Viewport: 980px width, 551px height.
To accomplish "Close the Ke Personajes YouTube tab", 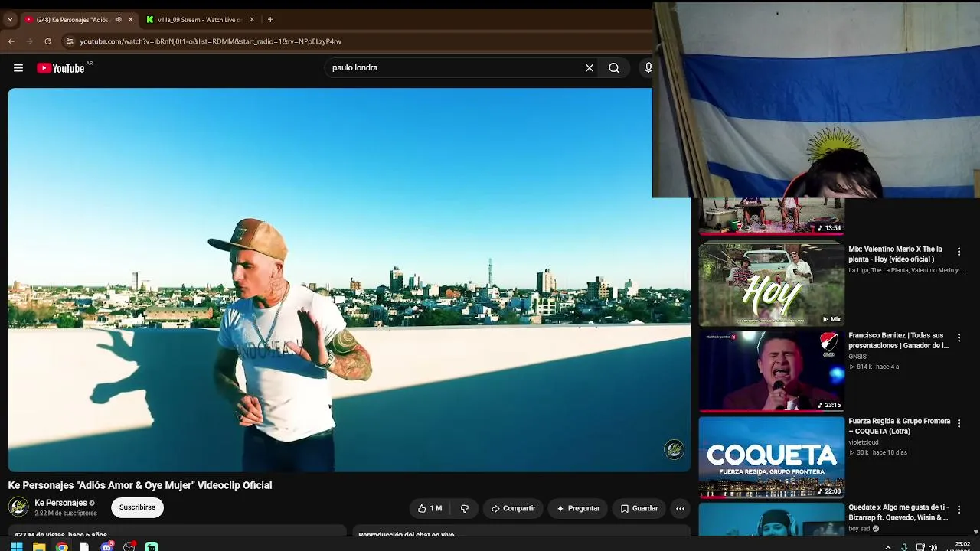I will (131, 20).
